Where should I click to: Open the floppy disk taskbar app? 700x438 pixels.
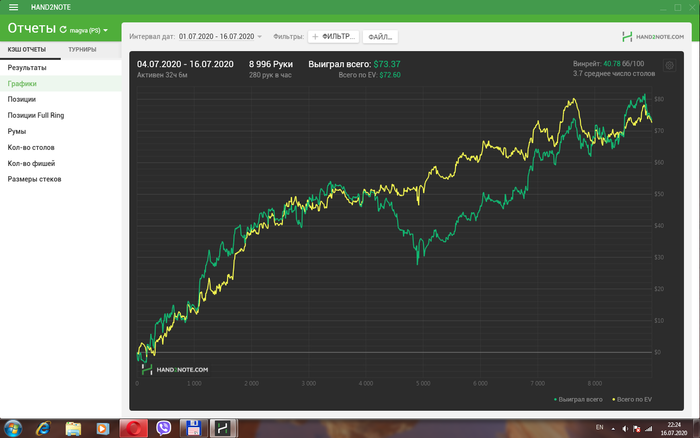(193, 429)
